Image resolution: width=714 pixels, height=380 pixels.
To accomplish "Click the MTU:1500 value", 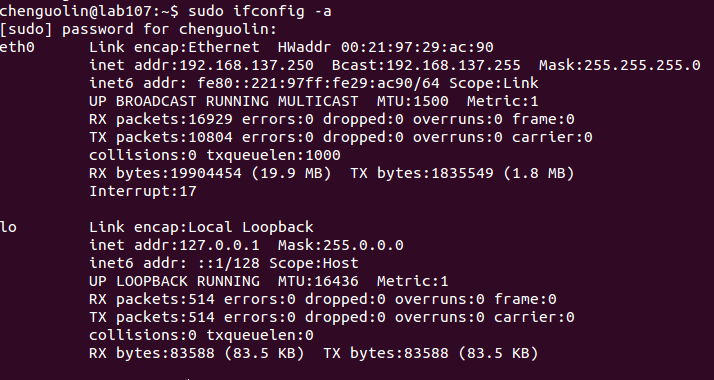I will (x=413, y=101).
